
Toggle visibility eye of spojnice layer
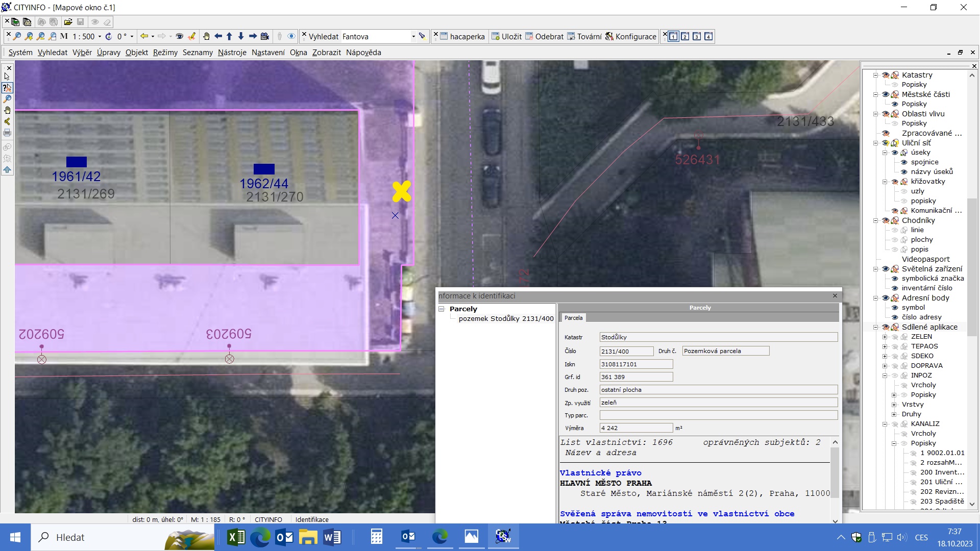[x=904, y=162]
